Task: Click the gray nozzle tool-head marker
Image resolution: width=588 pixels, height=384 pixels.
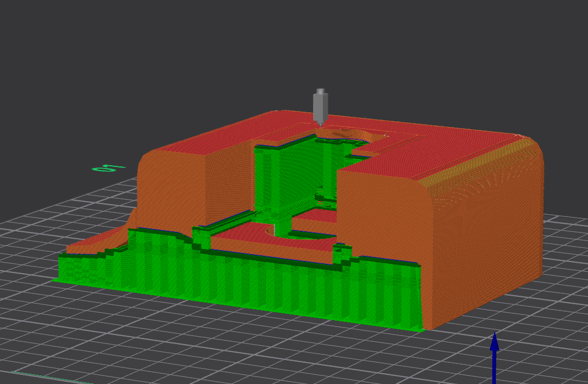Action: 320,108
